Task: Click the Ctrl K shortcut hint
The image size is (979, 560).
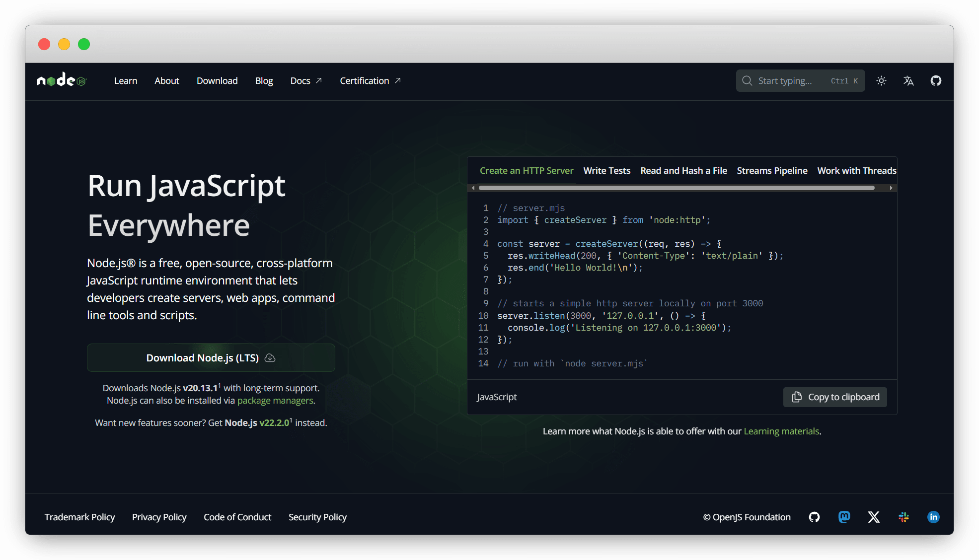Action: click(x=844, y=81)
